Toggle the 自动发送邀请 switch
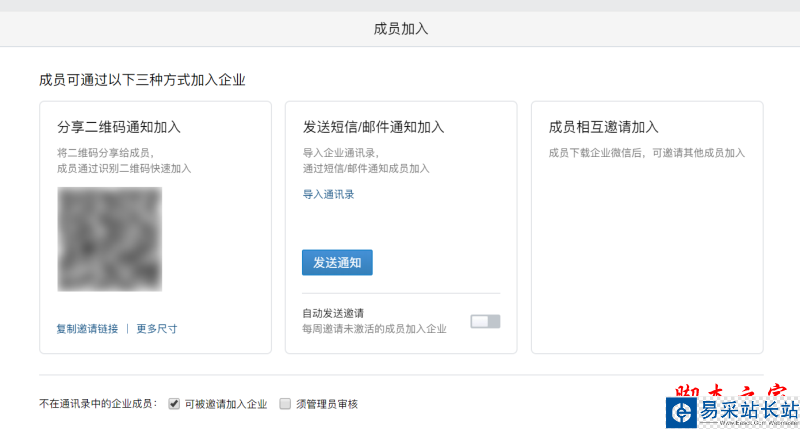The image size is (800, 429). click(485, 321)
